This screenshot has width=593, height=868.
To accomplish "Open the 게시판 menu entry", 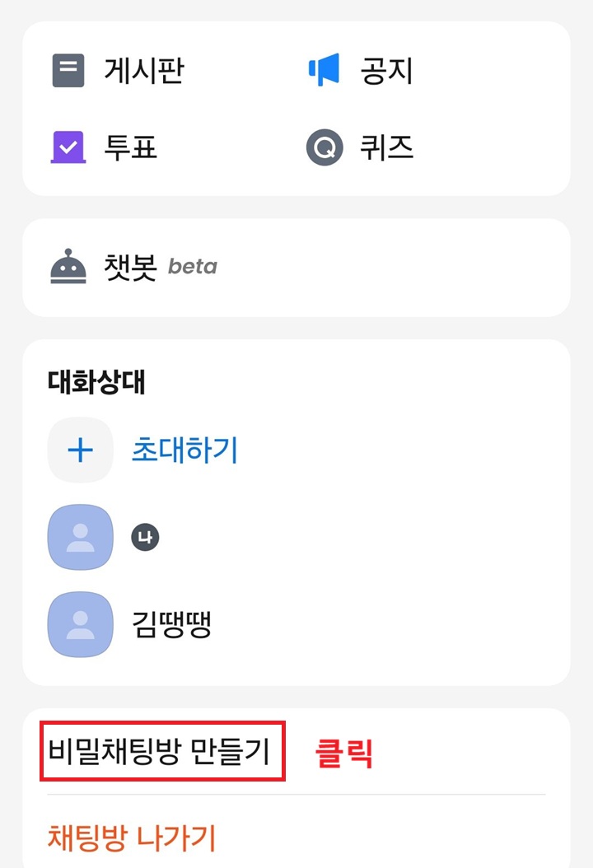I will pyautogui.click(x=142, y=72).
